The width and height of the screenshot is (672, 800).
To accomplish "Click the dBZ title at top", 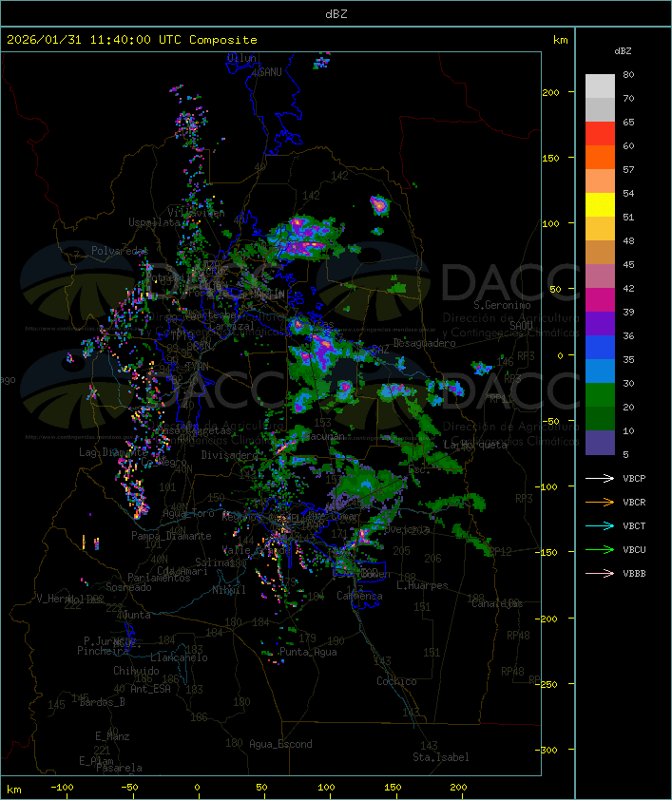I will click(x=336, y=13).
